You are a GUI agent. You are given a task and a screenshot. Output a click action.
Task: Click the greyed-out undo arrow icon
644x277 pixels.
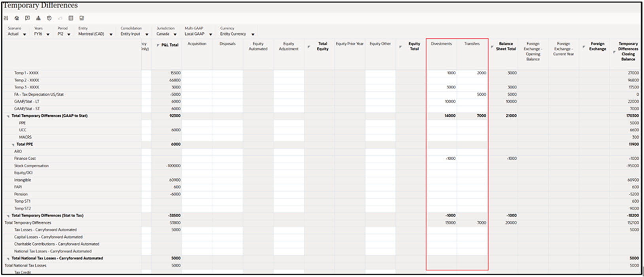click(x=60, y=18)
